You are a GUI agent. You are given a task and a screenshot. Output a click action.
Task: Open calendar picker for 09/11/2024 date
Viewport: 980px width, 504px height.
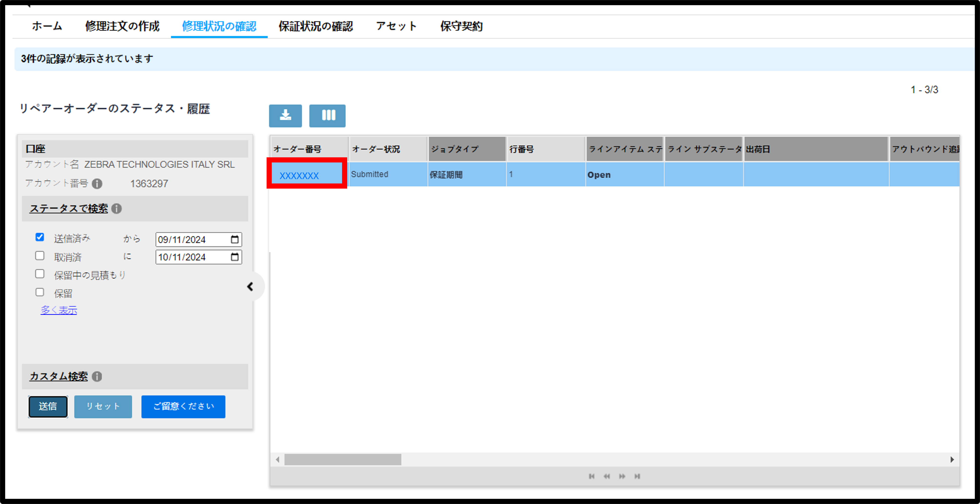(235, 239)
